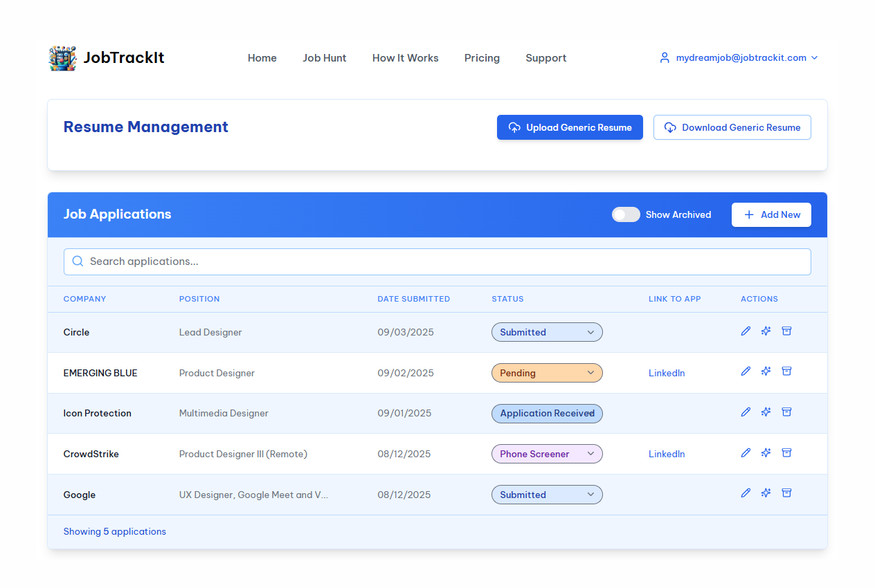Image resolution: width=875 pixels, height=588 pixels.
Task: Edit the Google application
Action: [746, 493]
